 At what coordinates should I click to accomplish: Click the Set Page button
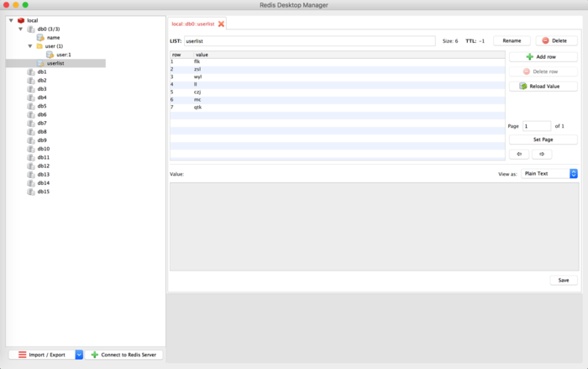pyautogui.click(x=543, y=140)
